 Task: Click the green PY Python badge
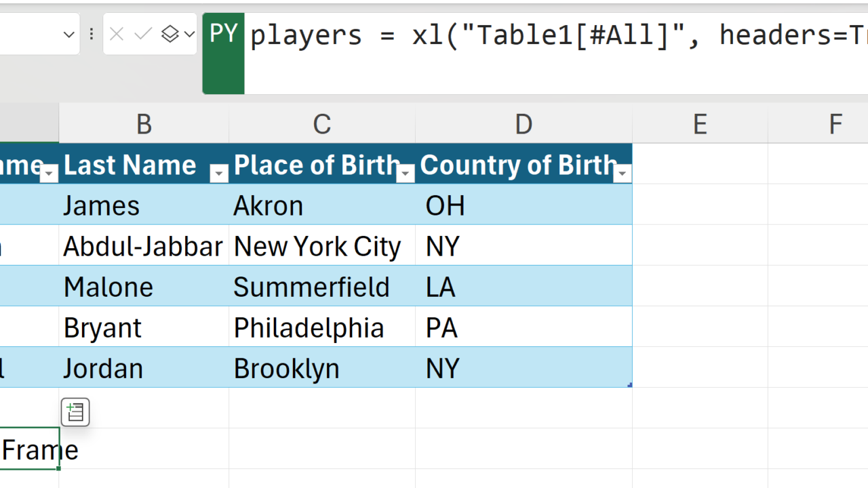coord(223,34)
